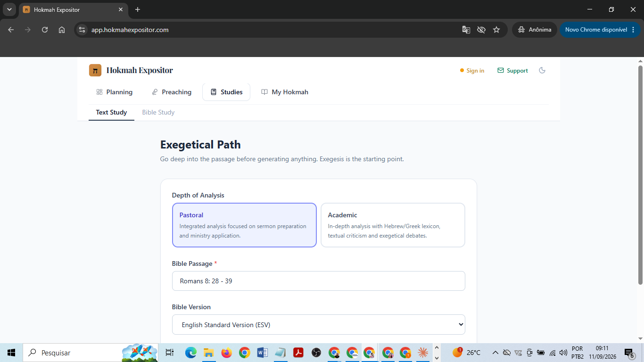The width and height of the screenshot is (644, 362).
Task: Open Wi-Fi network settings in tray
Action: pos(553,353)
